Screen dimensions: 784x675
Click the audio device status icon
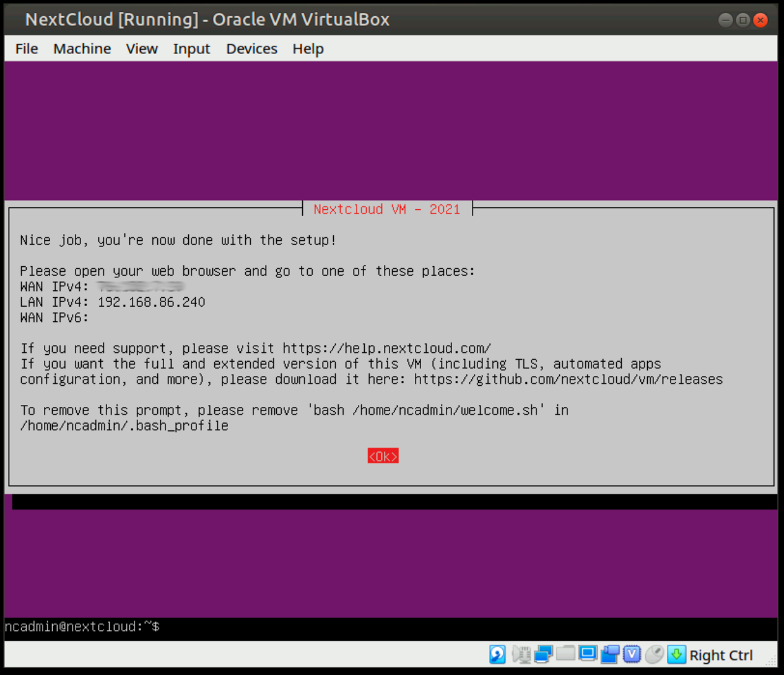[x=521, y=654]
